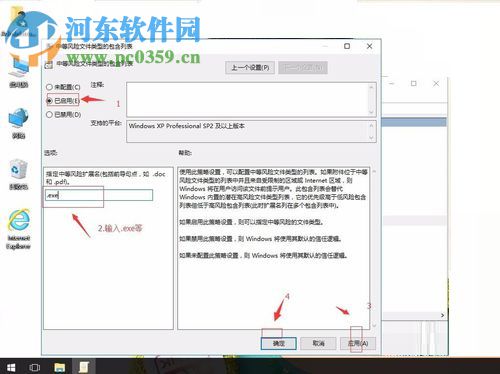500x374 pixels.
Task: Open the Windows Start menu
Action: click(11, 367)
